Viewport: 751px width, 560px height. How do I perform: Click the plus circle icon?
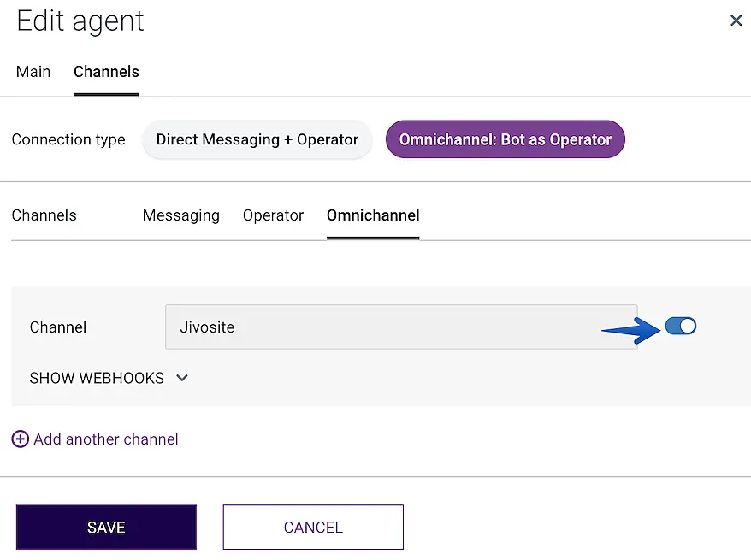coord(20,439)
